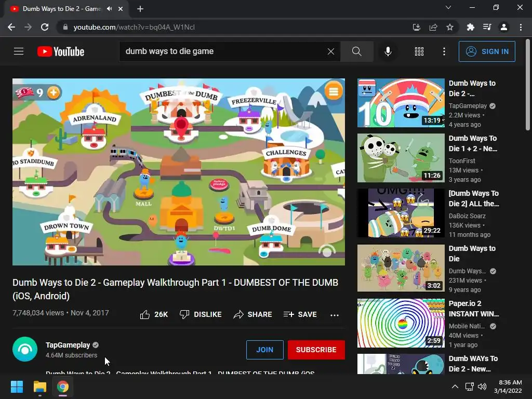Click the JOIN channel button
This screenshot has height=399, width=532.
pos(264,350)
